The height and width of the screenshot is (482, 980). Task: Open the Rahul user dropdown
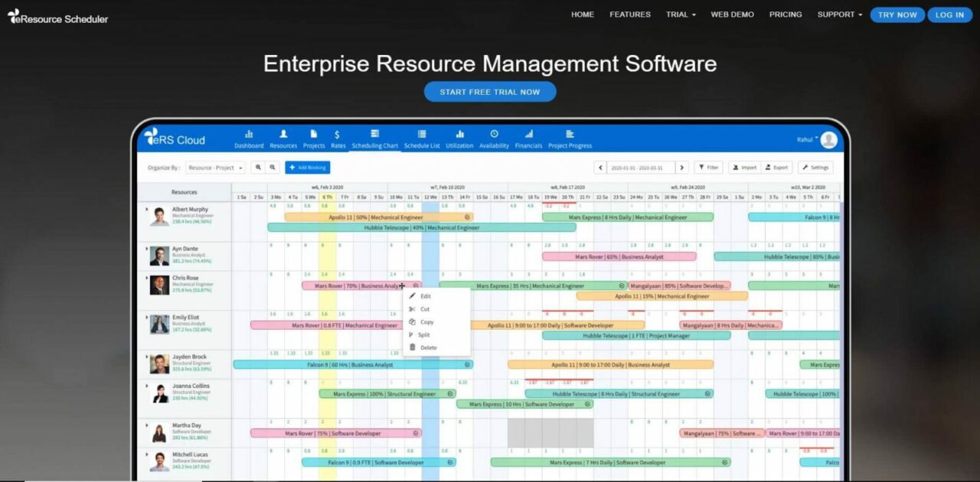pos(806,139)
